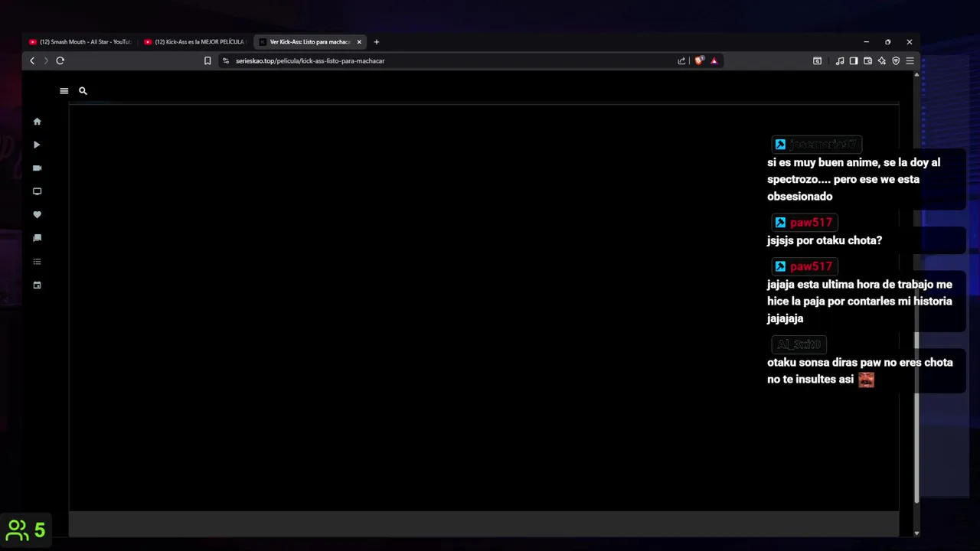The image size is (980, 551).
Task: Open a new browser tab
Action: [376, 42]
